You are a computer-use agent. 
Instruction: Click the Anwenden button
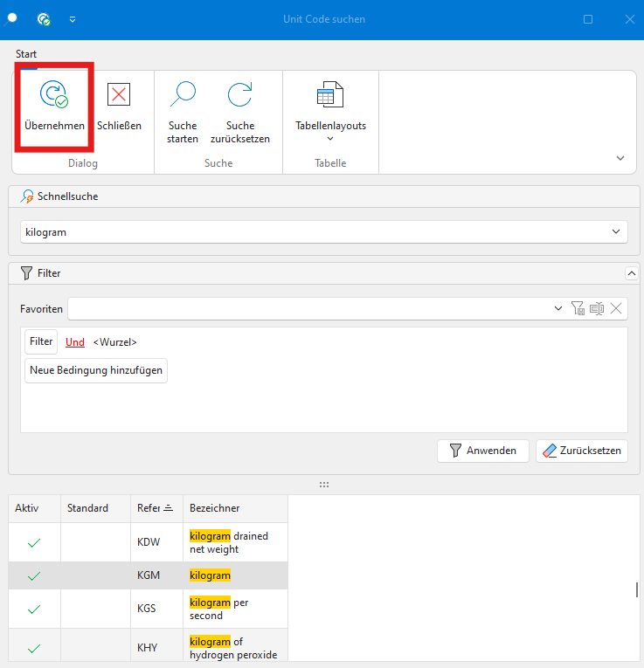(482, 451)
